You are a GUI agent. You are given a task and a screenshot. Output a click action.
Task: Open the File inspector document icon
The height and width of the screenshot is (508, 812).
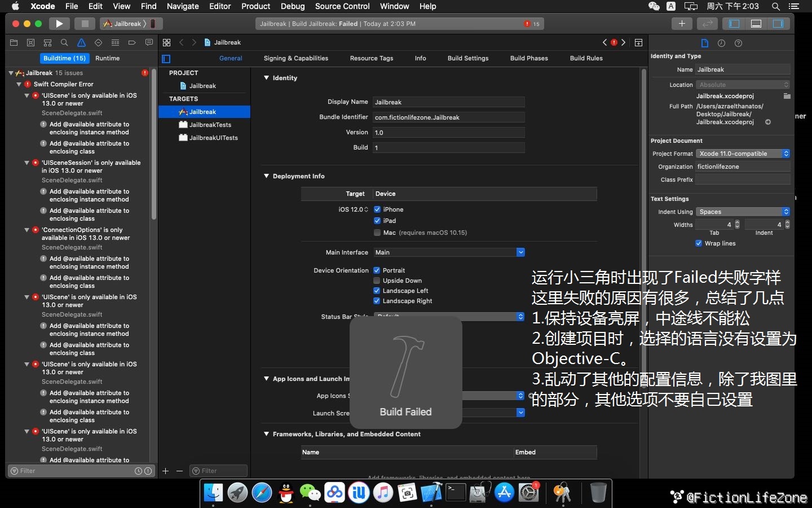[x=705, y=43]
